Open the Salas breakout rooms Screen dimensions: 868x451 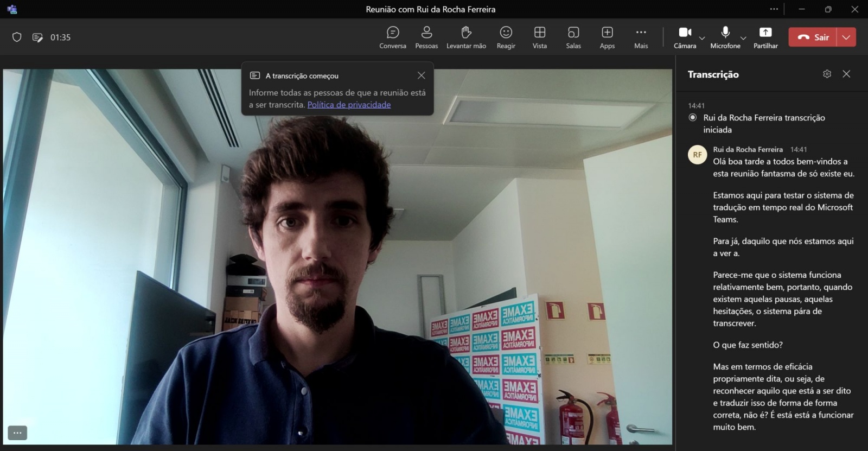pyautogui.click(x=573, y=37)
